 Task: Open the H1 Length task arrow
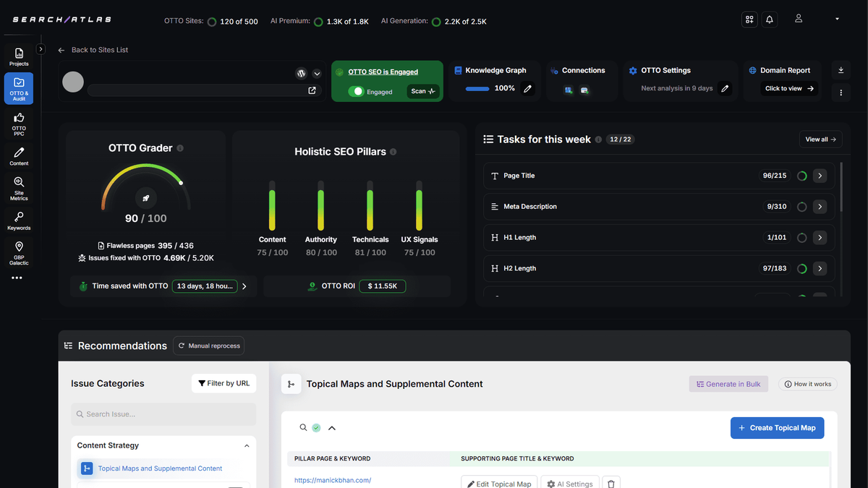[820, 238]
